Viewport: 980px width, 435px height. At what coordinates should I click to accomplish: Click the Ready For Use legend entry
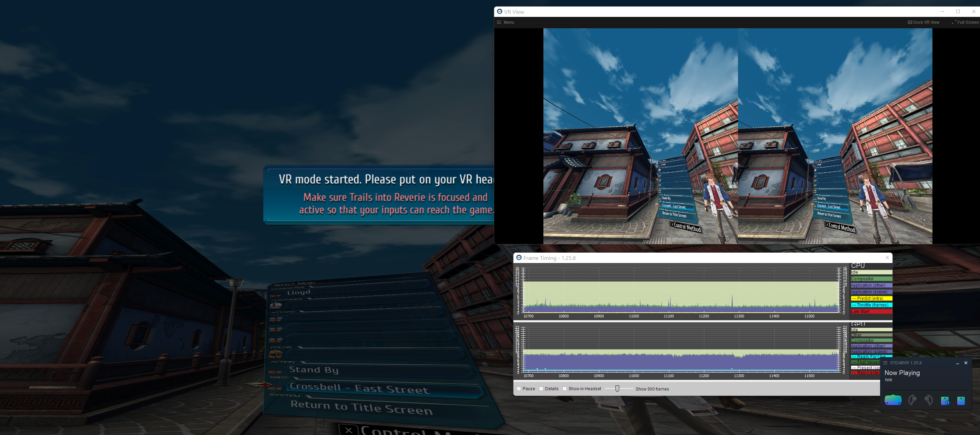pyautogui.click(x=871, y=356)
